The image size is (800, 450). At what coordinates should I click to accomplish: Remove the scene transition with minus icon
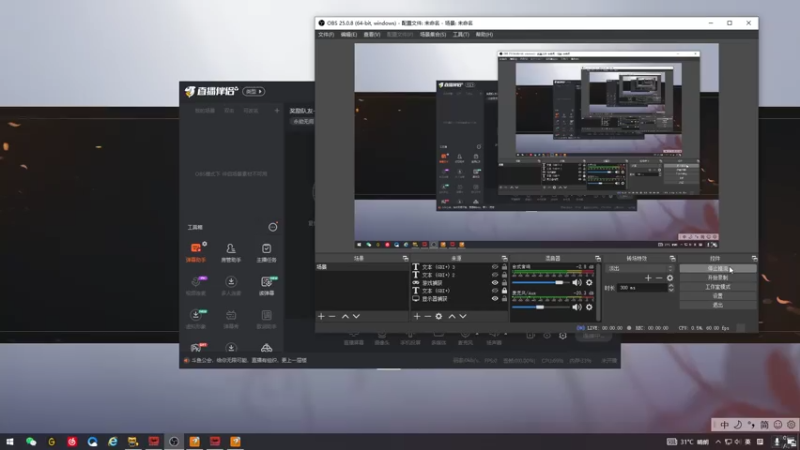pos(659,278)
